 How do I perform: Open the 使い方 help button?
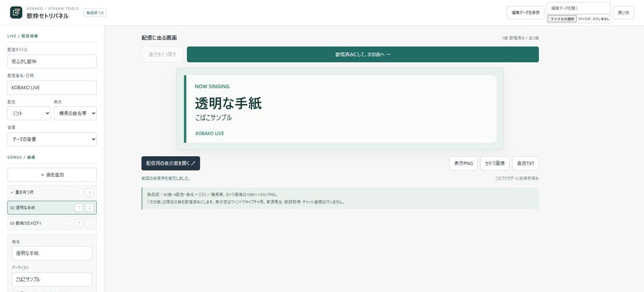[623, 13]
